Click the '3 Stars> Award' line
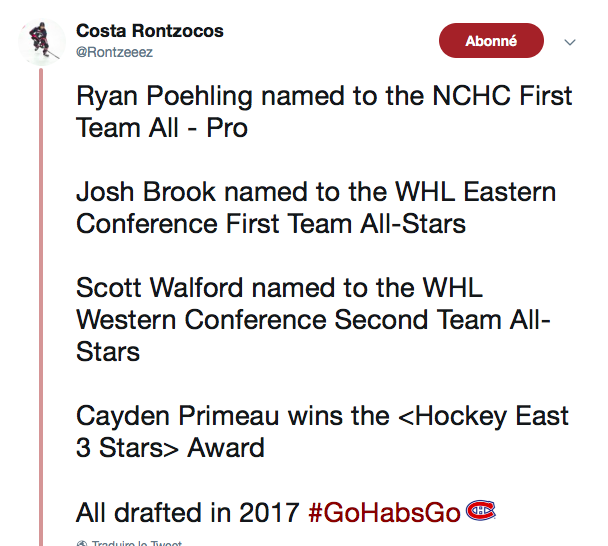 [170, 448]
